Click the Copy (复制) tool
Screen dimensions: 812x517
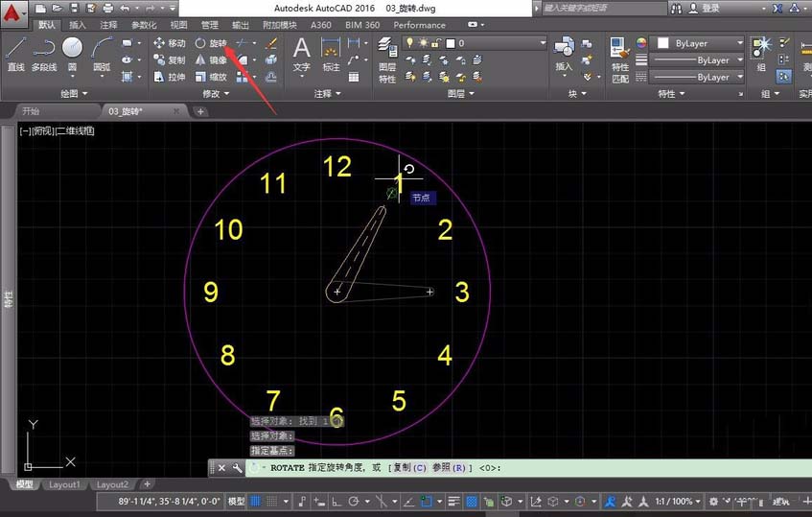[170, 60]
